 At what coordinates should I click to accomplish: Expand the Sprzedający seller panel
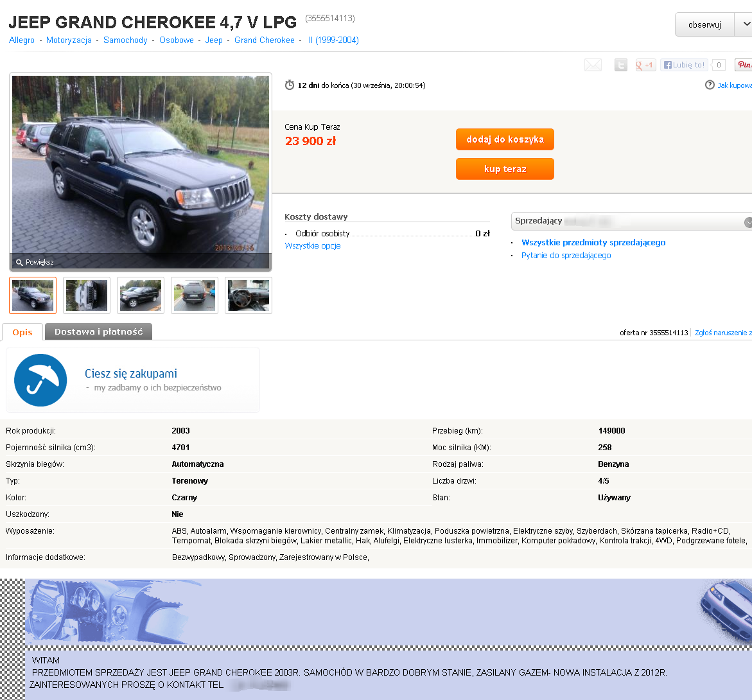click(x=748, y=222)
